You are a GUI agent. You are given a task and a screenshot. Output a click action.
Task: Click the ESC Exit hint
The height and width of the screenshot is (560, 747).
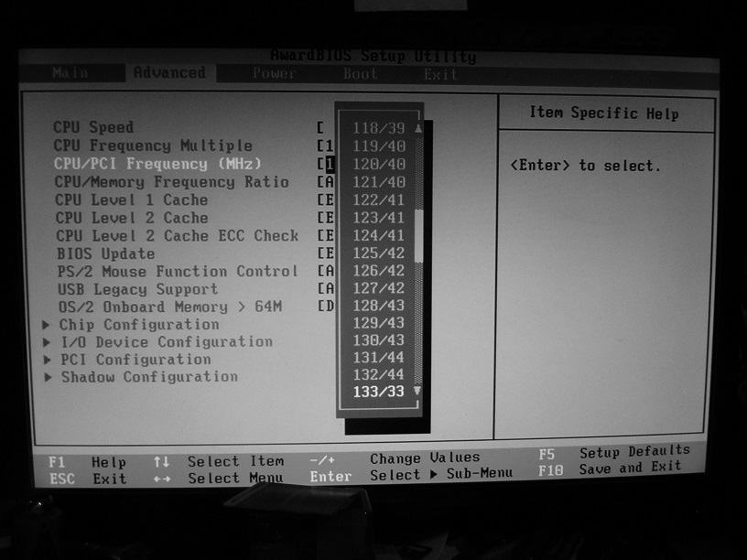tap(88, 479)
